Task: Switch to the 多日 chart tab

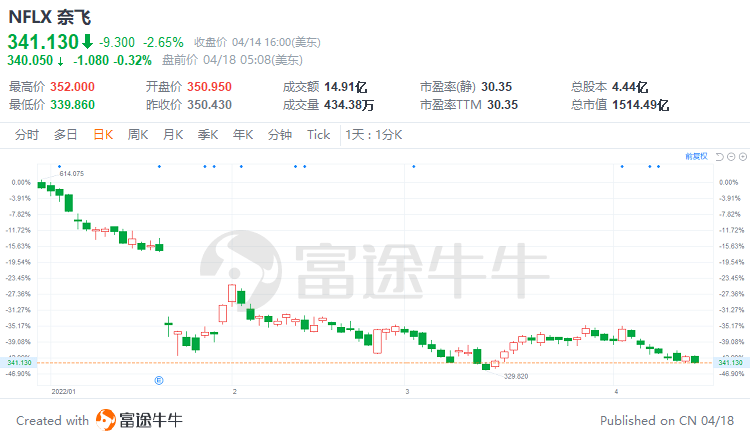Action: coord(66,135)
